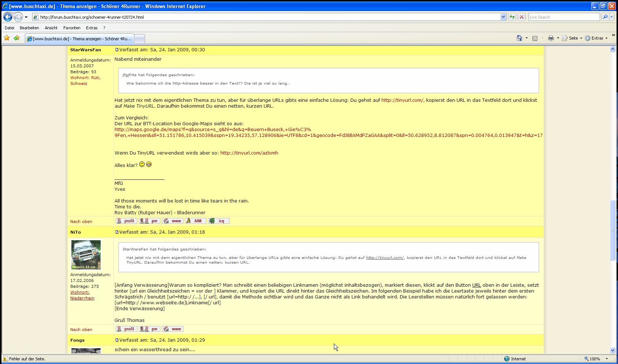Click the Refresh page icon
This screenshot has height=364, width=618.
tap(512, 17)
